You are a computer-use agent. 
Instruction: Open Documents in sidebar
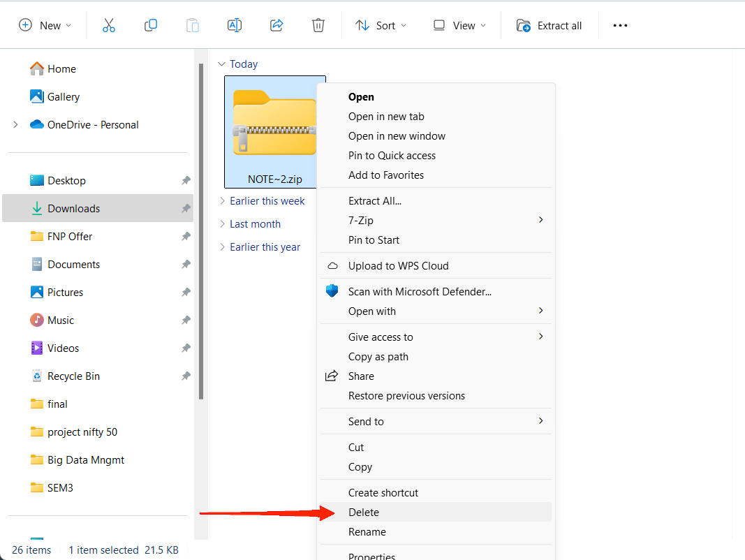65,264
